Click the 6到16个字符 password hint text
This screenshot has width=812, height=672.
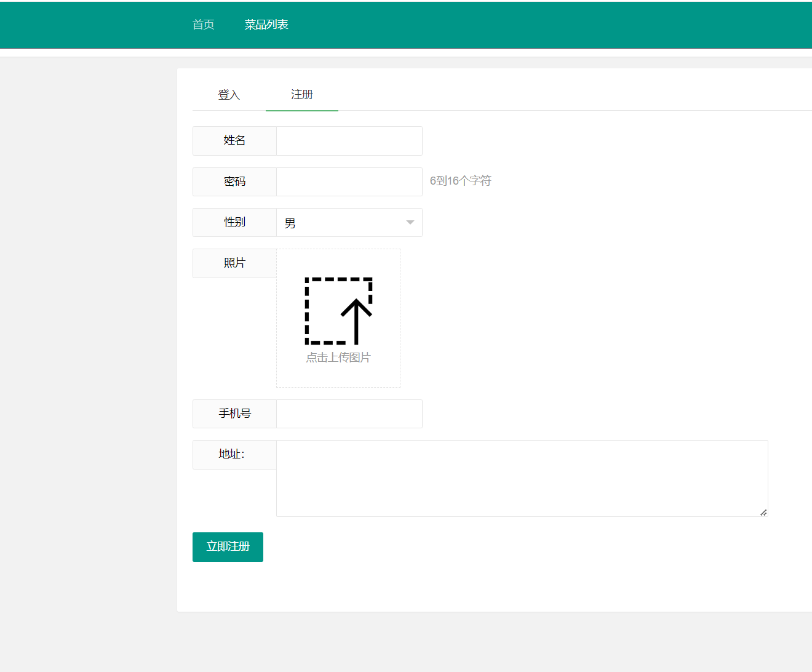460,181
